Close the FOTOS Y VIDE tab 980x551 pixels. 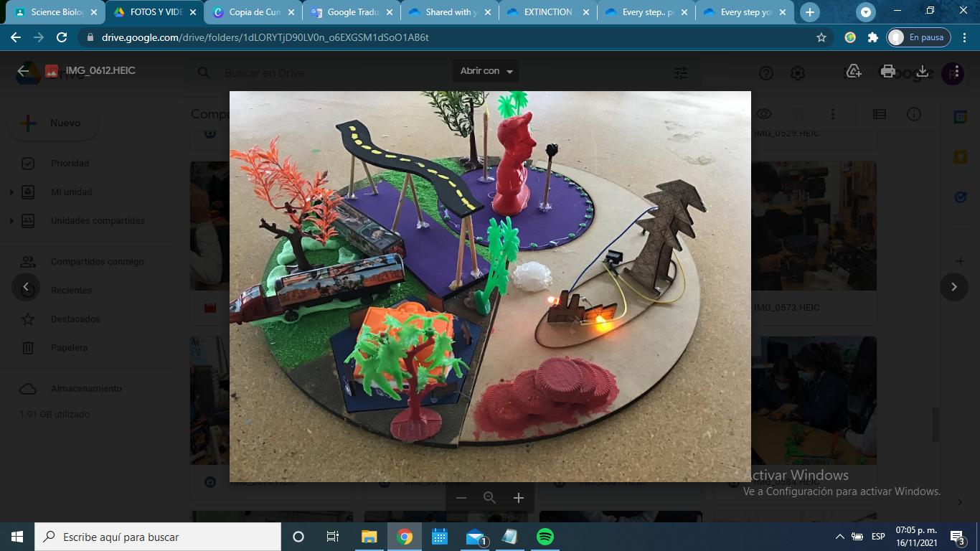[x=192, y=12]
